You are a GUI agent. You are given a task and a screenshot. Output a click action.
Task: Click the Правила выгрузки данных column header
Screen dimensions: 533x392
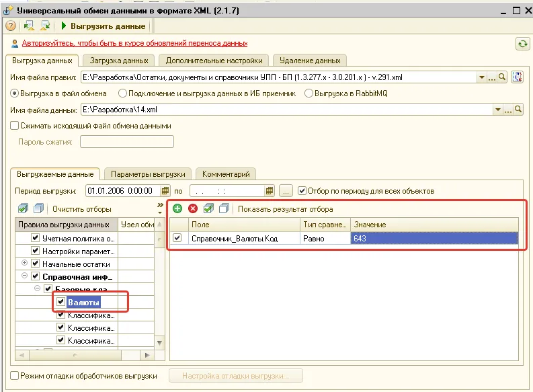[x=67, y=225]
